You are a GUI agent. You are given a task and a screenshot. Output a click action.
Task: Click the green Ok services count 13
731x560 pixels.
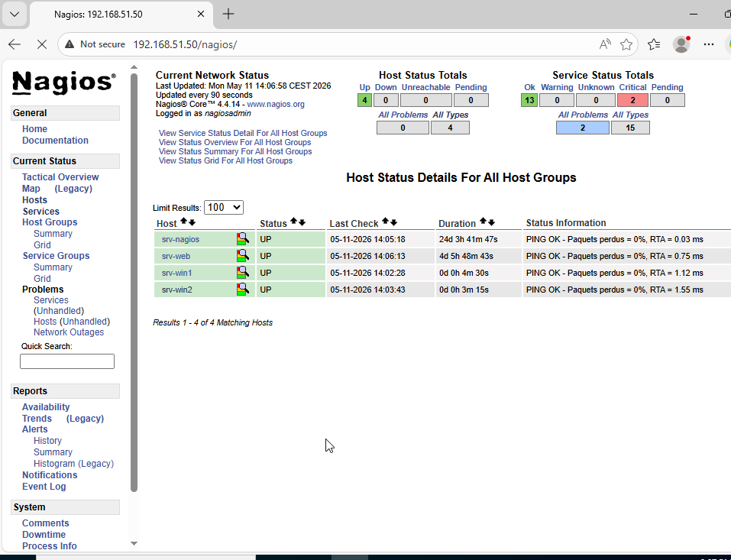tap(529, 100)
